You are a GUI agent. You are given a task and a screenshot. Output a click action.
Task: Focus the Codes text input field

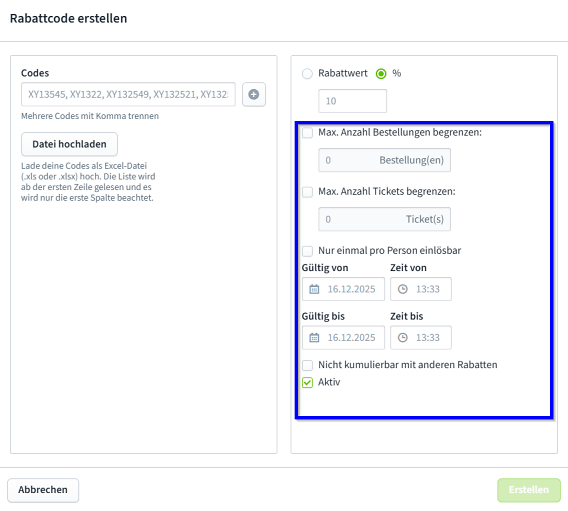(x=128, y=95)
